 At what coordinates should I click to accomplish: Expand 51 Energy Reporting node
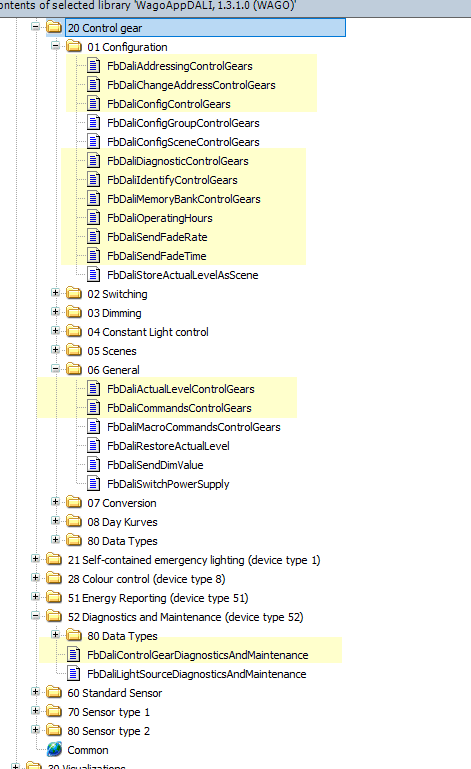(35, 597)
